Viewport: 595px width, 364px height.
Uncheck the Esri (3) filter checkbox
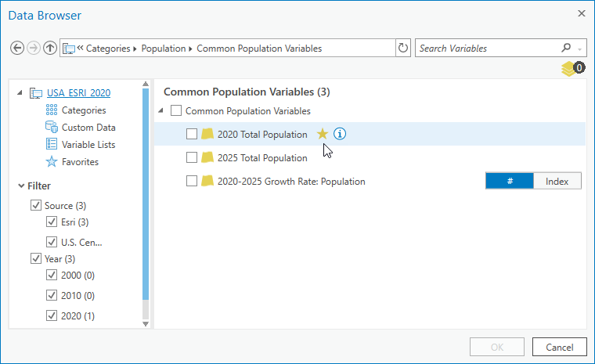(x=51, y=222)
